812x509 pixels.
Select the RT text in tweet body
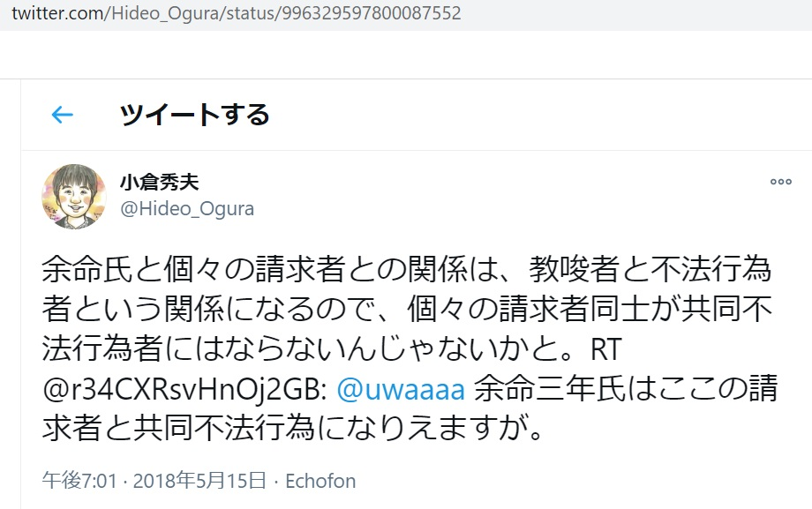point(605,349)
